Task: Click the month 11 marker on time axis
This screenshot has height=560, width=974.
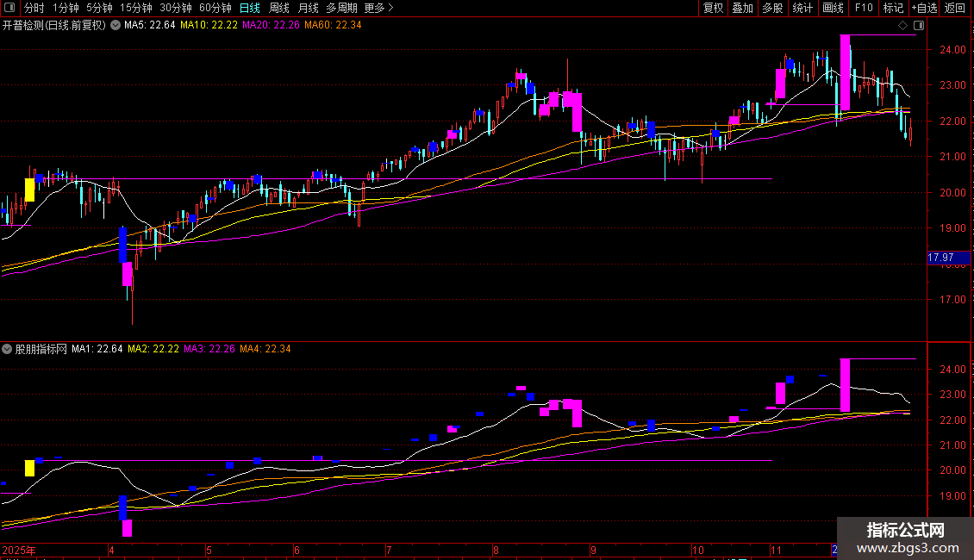Action: (x=776, y=550)
